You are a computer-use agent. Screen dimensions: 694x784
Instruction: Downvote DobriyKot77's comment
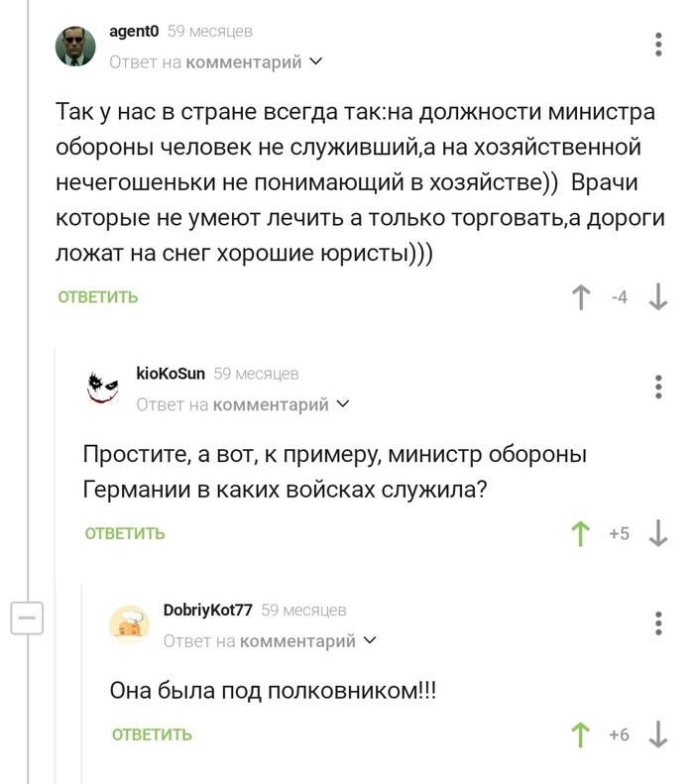coord(657,734)
